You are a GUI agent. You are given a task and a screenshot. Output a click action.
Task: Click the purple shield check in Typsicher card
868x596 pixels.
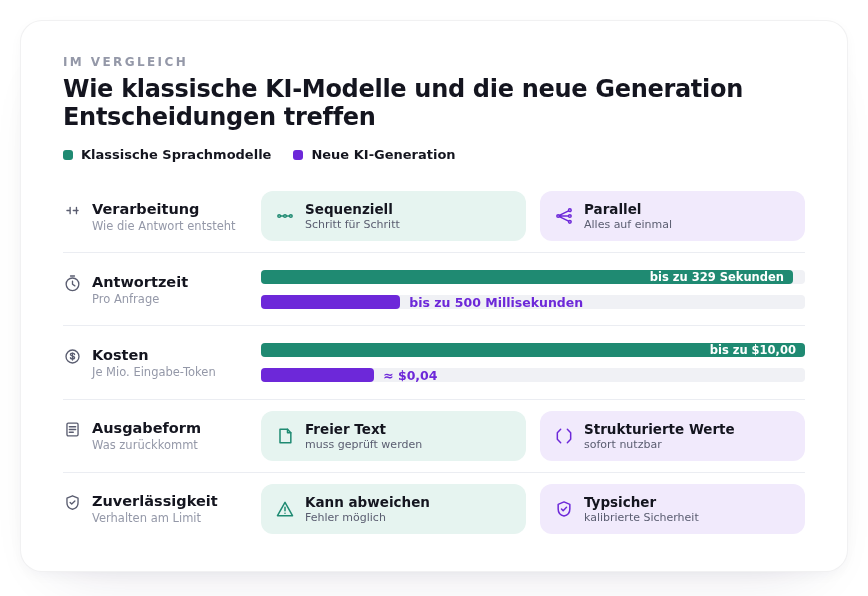point(564,509)
